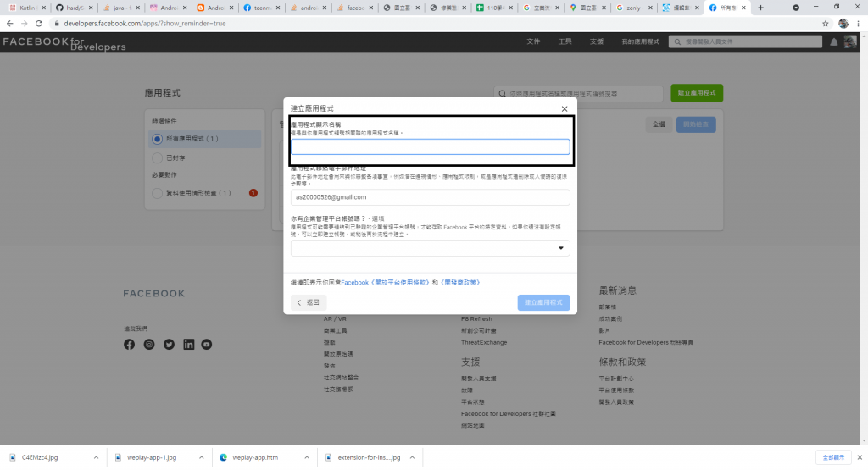Switch to the 110學 spreadsheet tab

(x=494, y=8)
